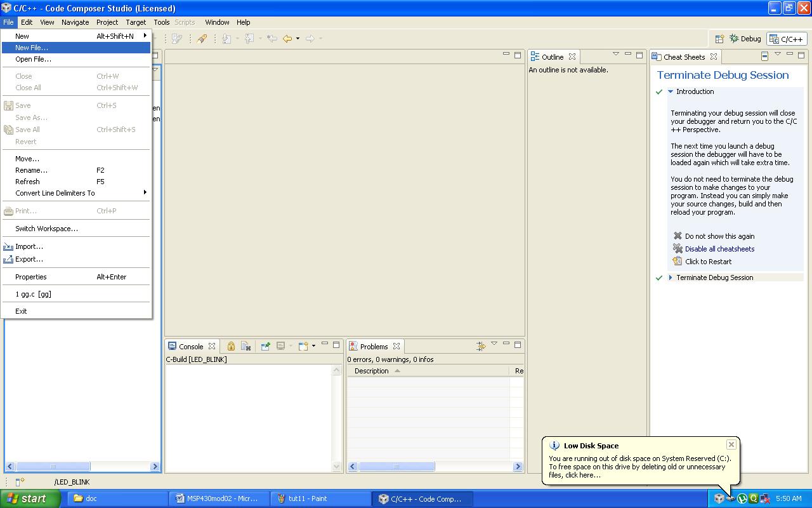
Task: Close the Outline view tab
Action: 572,57
